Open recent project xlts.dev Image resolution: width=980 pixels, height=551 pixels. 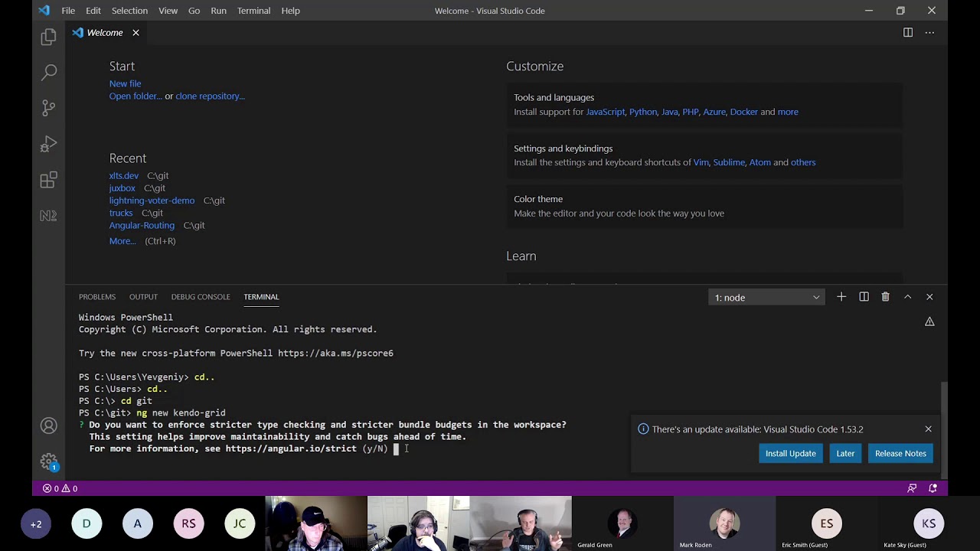click(x=123, y=176)
